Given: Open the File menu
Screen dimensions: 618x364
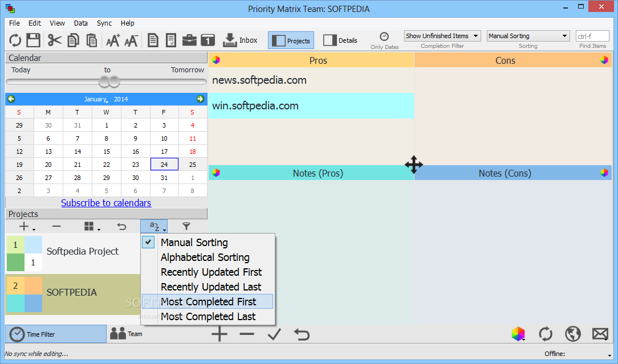Looking at the screenshot, I should point(14,23).
